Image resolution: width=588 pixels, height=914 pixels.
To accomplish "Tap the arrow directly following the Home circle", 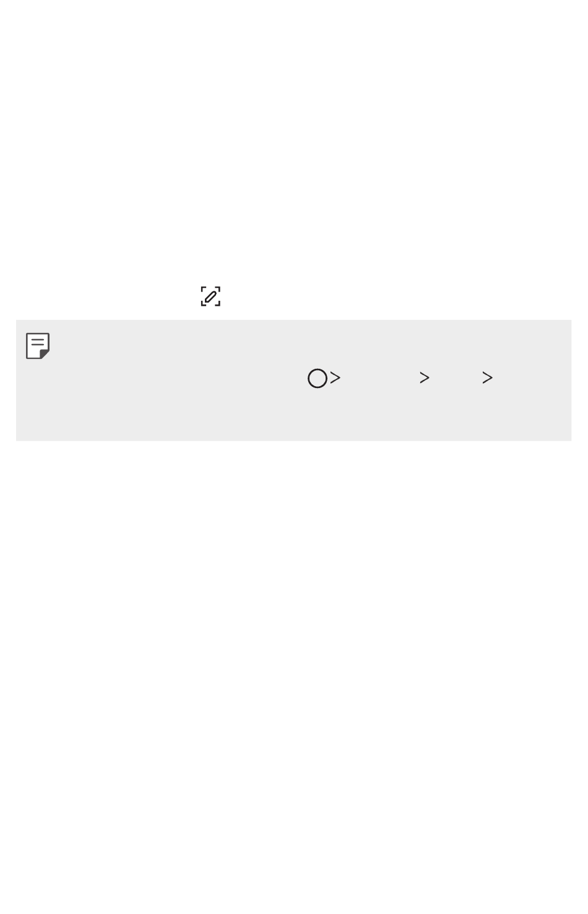I will click(335, 377).
